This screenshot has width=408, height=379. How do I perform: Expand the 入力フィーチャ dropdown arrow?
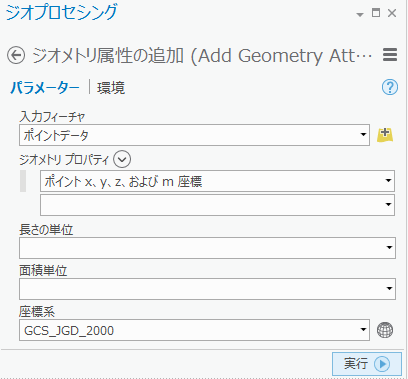click(363, 135)
